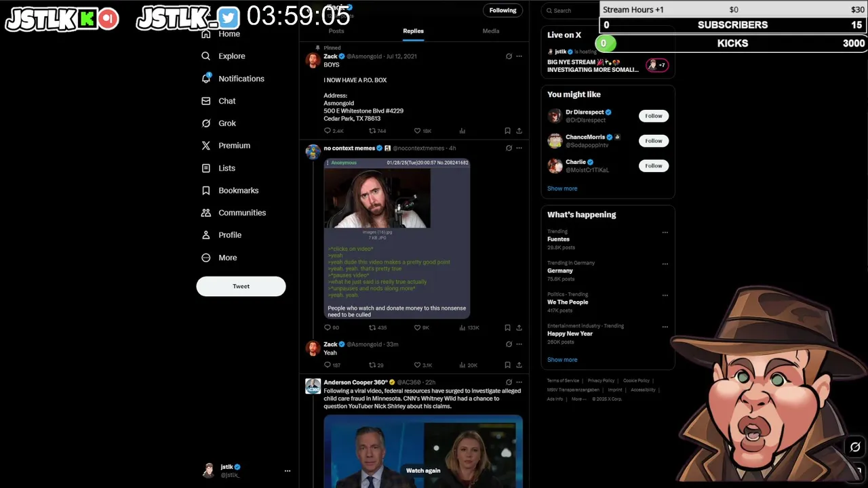Open more options for Germany trend
The image size is (868, 488).
coord(665,264)
